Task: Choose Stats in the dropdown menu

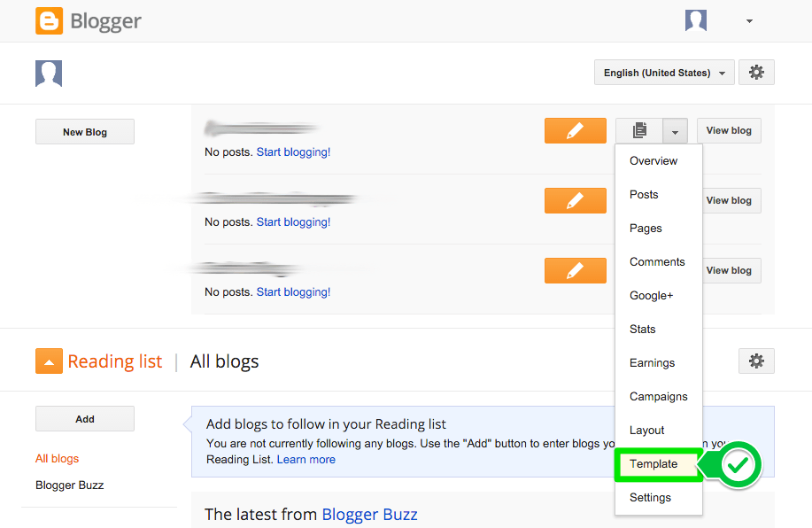Action: [x=642, y=329]
